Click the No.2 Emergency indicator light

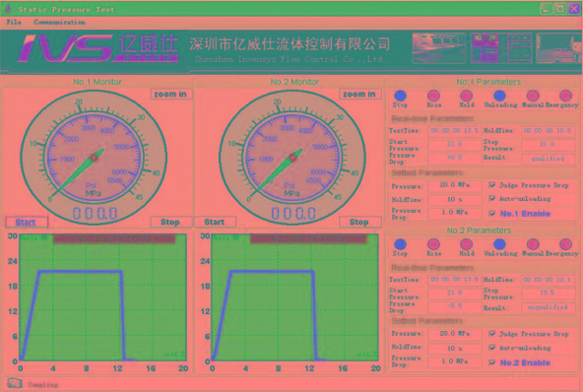pos(565,244)
